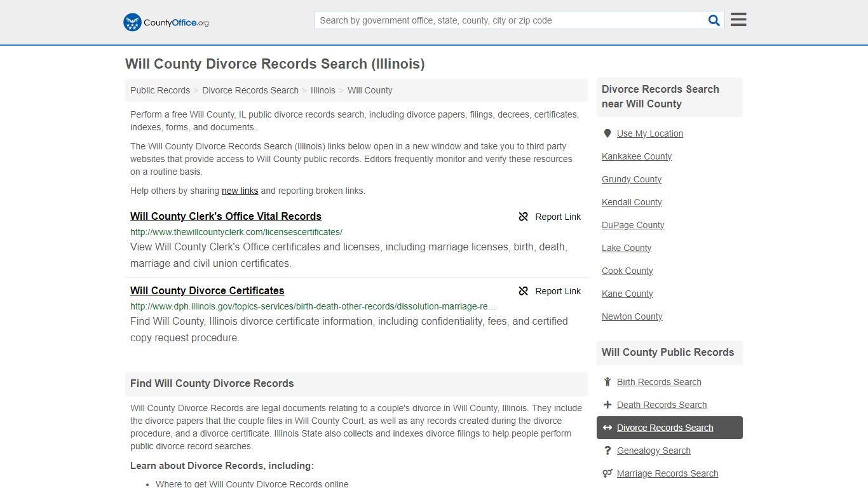Open Lake County divorce records

pos(627,248)
